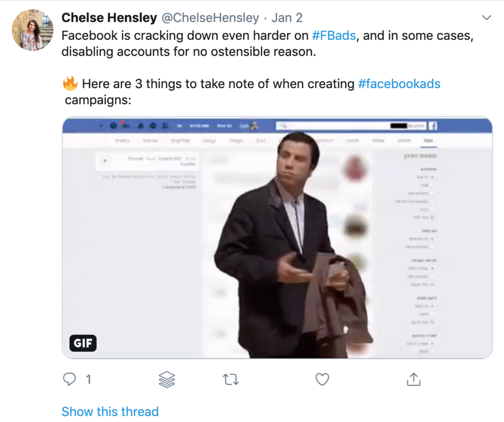Viewport: 504px width, 422px height.
Task: Click Show this thread
Action: point(110,411)
